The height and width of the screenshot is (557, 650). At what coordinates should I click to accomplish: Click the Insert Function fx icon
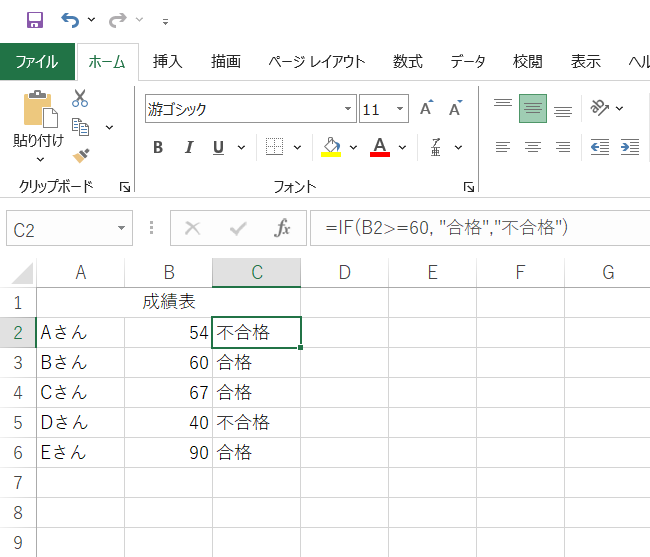tap(283, 229)
